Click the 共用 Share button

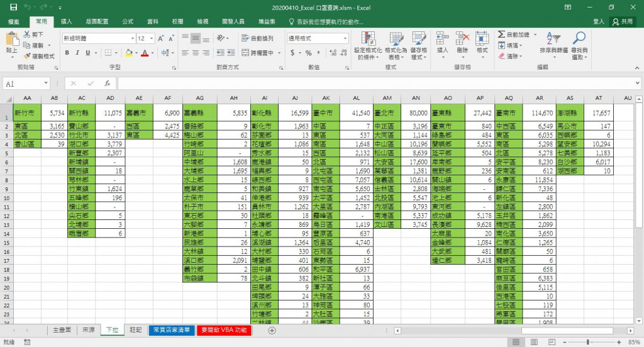623,22
